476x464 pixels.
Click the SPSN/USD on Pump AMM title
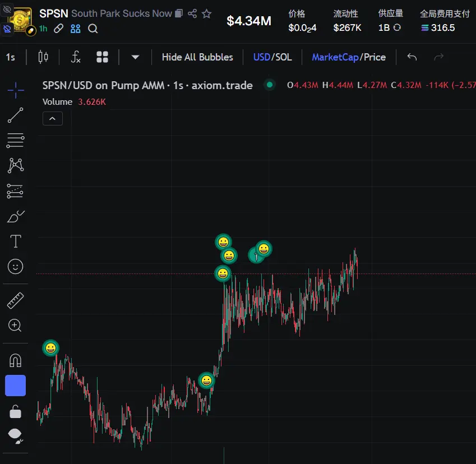tap(147, 86)
